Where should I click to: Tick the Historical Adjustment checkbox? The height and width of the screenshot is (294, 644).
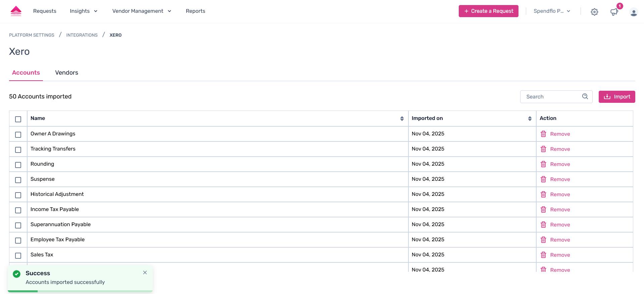18,195
